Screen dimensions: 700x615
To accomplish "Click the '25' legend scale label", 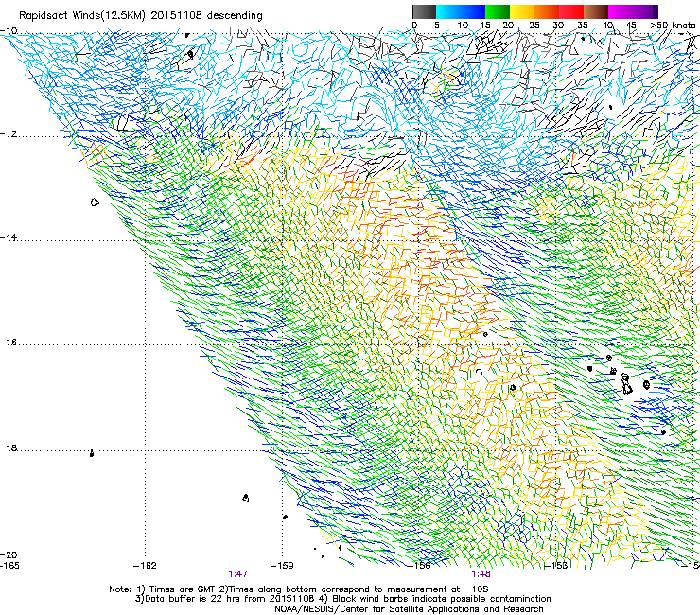I will pyautogui.click(x=534, y=25).
